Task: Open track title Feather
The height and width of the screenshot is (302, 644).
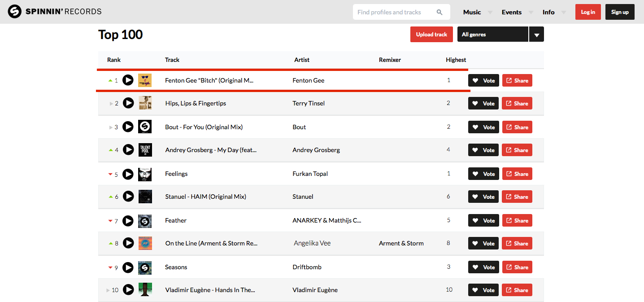Action: (x=176, y=220)
